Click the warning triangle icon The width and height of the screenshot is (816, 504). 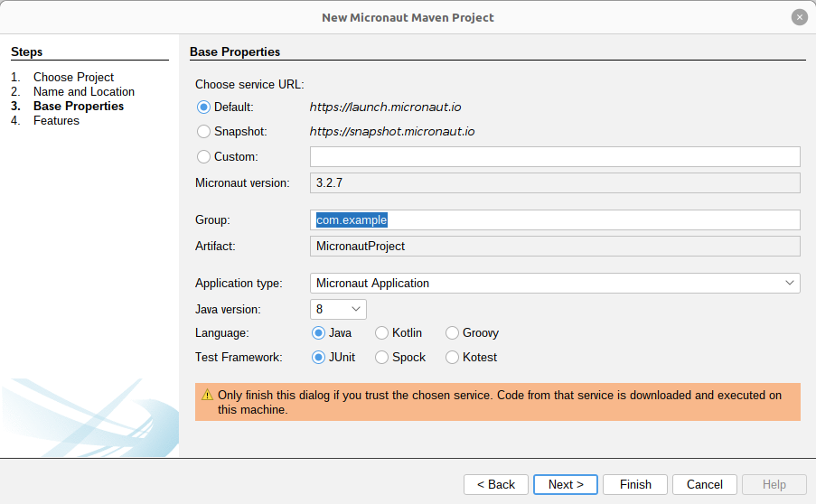tap(207, 395)
